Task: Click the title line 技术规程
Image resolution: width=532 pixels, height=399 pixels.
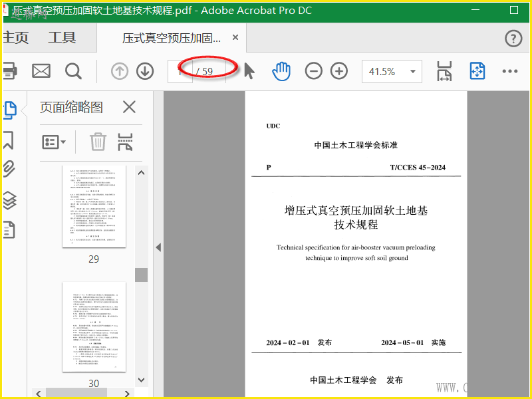Action: (356, 225)
